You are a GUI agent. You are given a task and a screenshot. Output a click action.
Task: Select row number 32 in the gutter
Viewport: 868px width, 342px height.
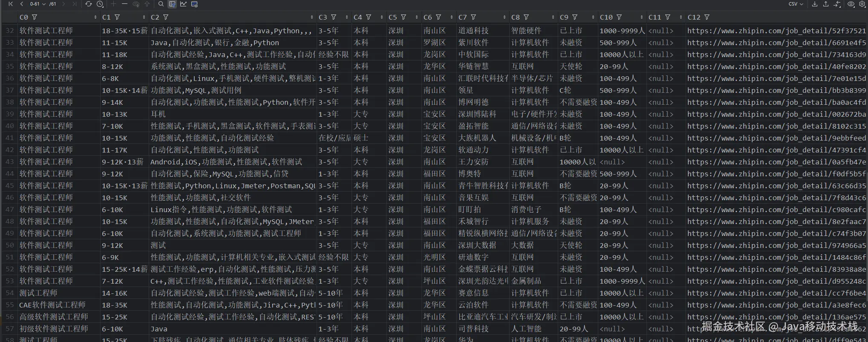point(9,31)
